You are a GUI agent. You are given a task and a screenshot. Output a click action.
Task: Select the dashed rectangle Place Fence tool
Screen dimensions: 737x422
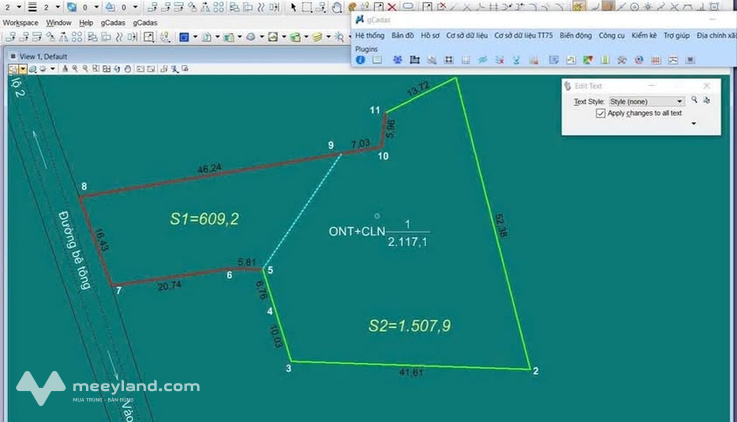pyautogui.click(x=306, y=7)
